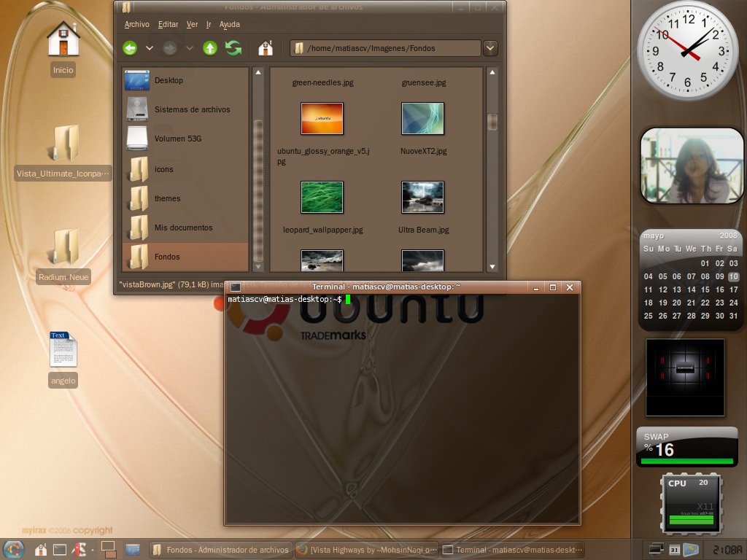Open the Ver menu
747x560 pixels.
pyautogui.click(x=192, y=24)
